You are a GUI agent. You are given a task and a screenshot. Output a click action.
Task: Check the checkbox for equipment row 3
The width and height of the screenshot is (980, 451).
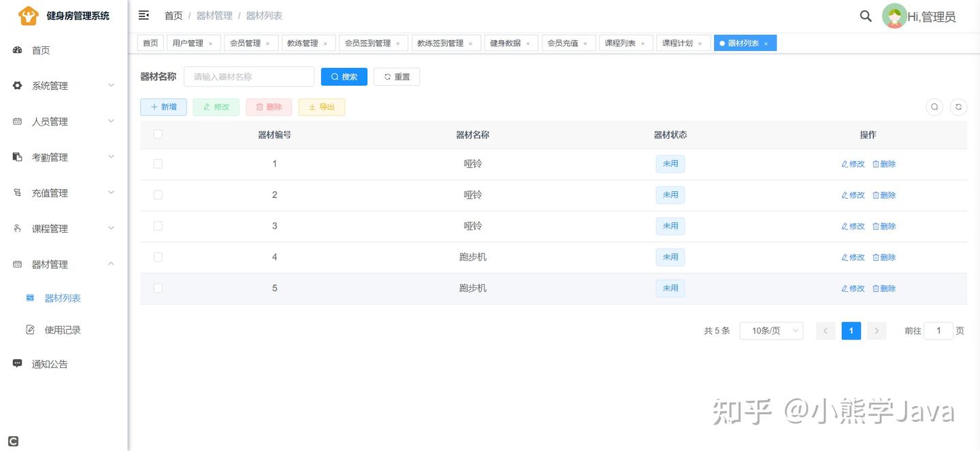click(158, 226)
